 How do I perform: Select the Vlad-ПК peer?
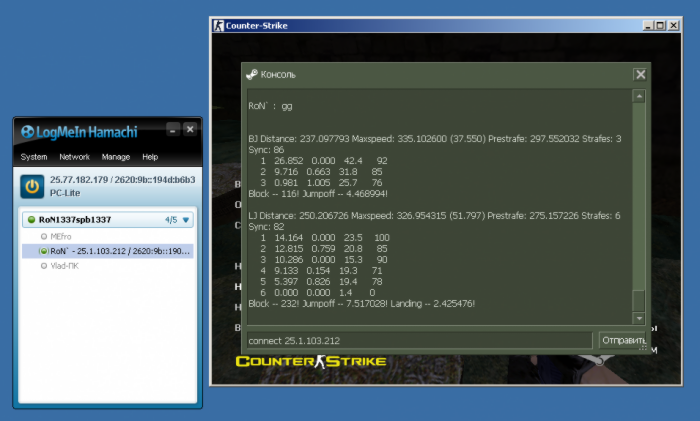pyautogui.click(x=66, y=266)
